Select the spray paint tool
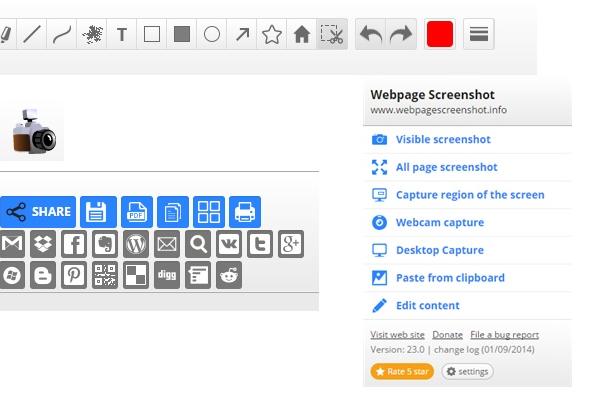600x400 pixels. coord(92,34)
